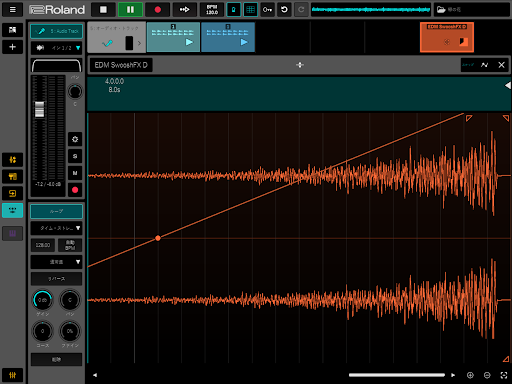Click the stop playback button
Viewport: 512px width, 384px height.
(x=103, y=9)
